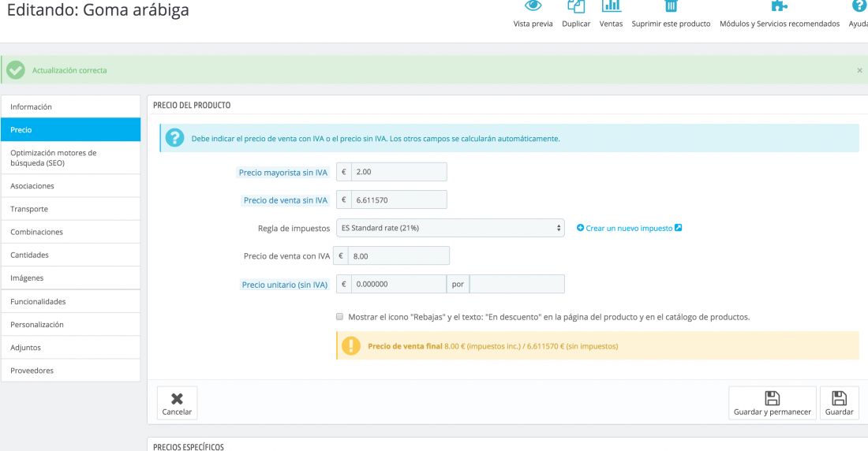Click the green success checkmark icon

(16, 70)
